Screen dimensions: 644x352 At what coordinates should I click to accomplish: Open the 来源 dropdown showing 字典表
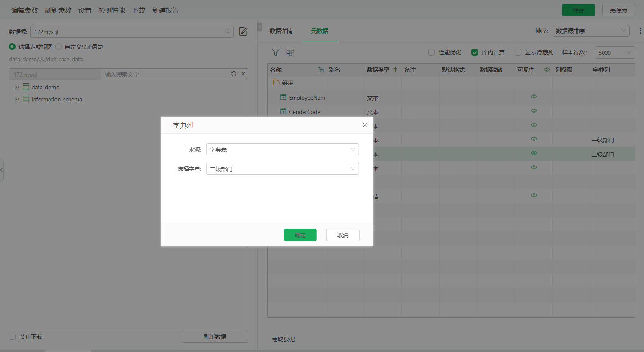click(x=282, y=150)
